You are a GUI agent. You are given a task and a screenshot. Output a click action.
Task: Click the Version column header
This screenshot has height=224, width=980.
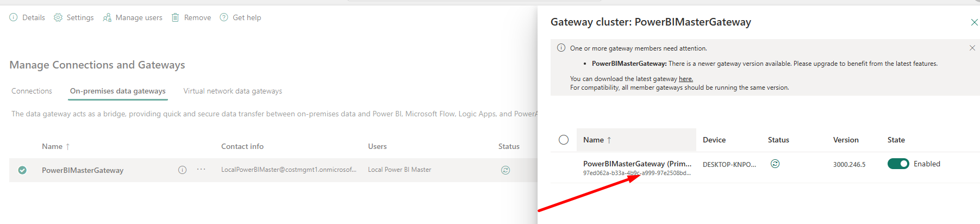(x=846, y=140)
